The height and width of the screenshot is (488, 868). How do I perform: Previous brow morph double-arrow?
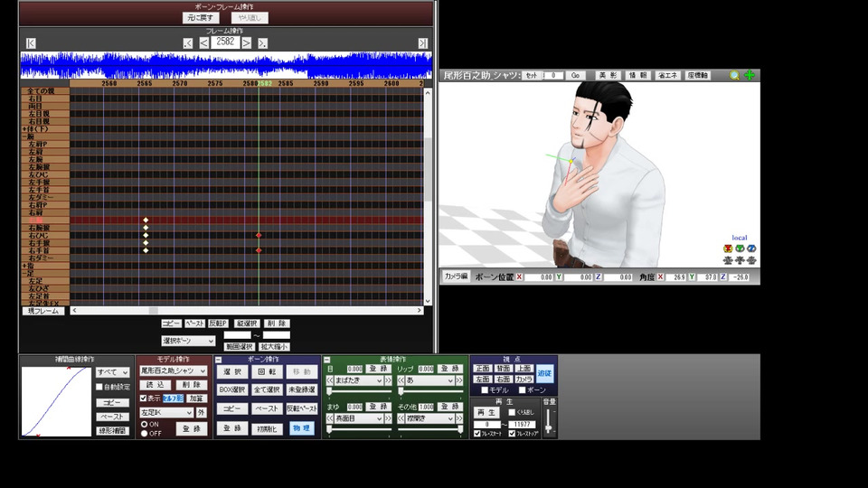click(330, 418)
